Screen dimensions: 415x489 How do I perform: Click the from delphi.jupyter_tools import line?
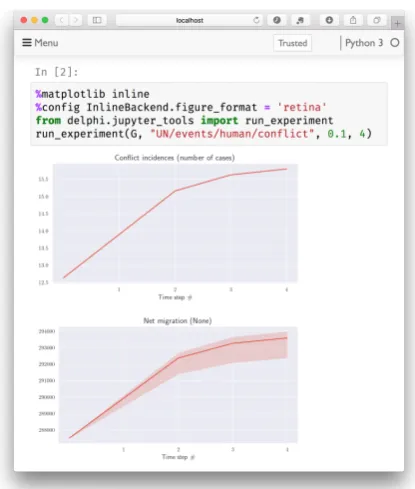click(184, 121)
